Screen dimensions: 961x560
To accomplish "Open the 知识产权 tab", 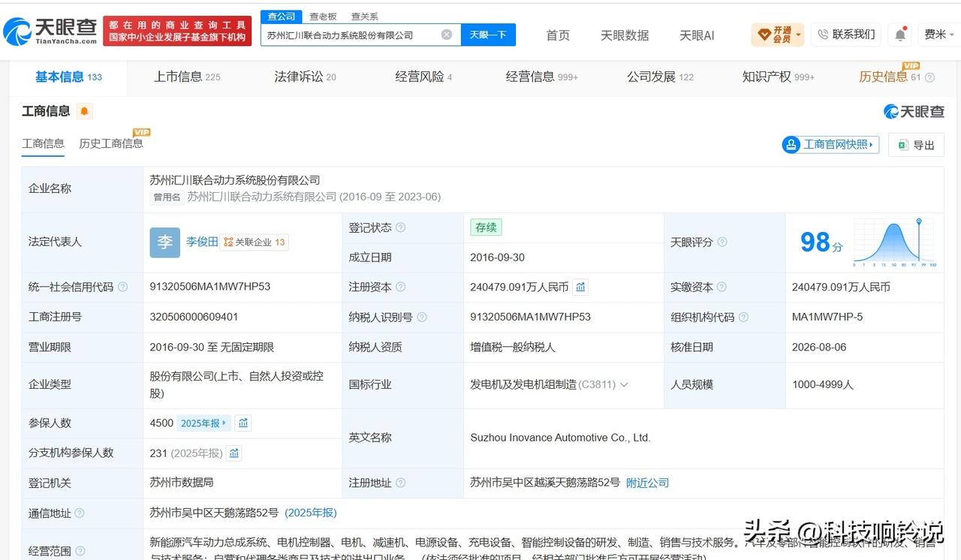I will [x=779, y=77].
